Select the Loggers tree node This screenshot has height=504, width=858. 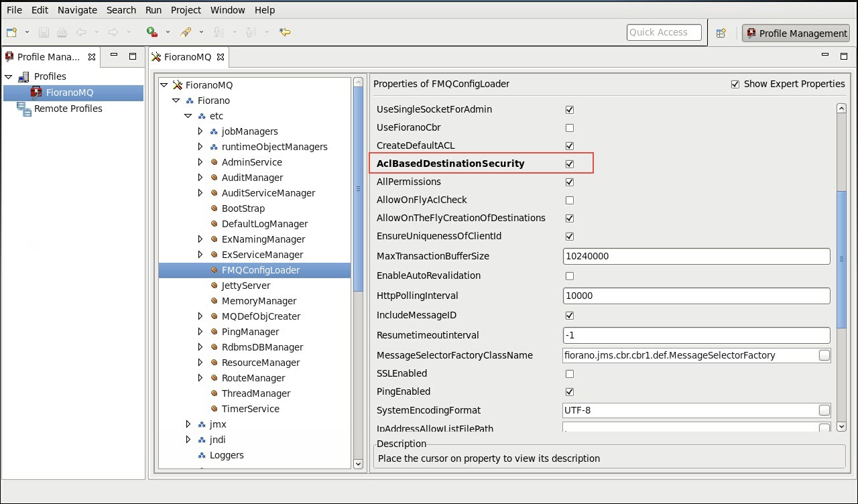(x=227, y=455)
